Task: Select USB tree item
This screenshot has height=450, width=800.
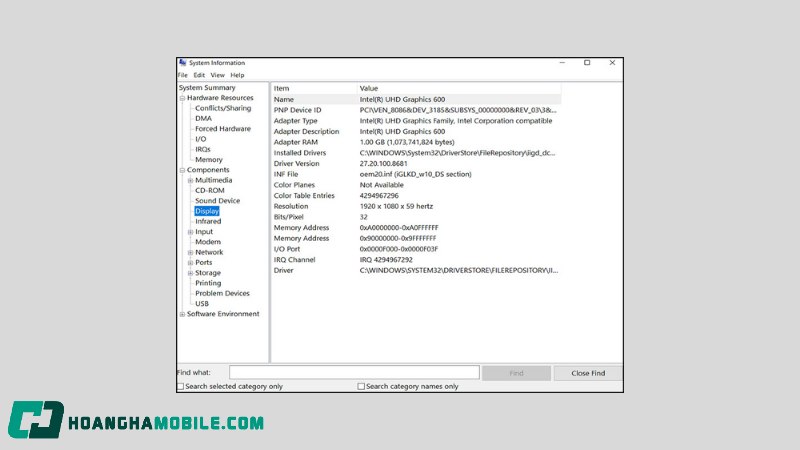Action: click(202, 304)
